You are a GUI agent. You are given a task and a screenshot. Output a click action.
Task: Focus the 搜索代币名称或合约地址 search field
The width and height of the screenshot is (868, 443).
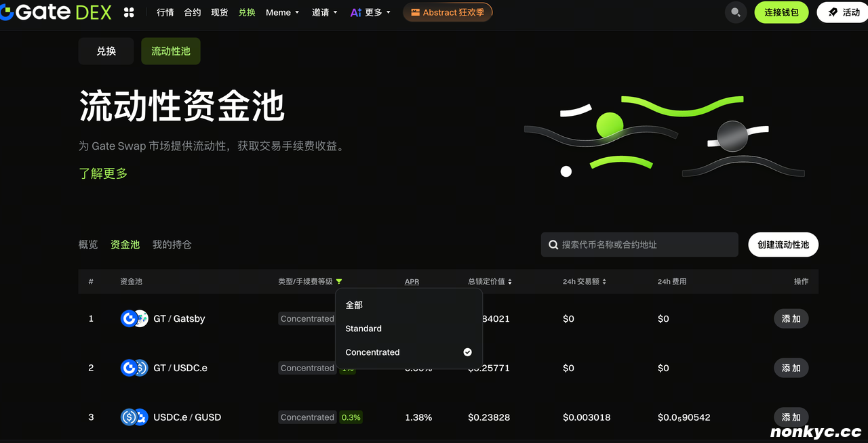tap(639, 245)
